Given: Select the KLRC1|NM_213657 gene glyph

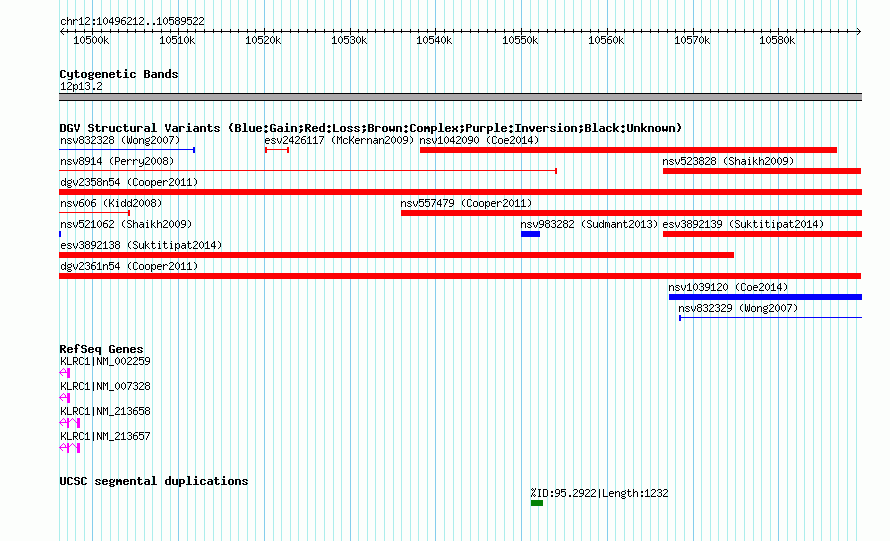Looking at the screenshot, I should coord(70,448).
